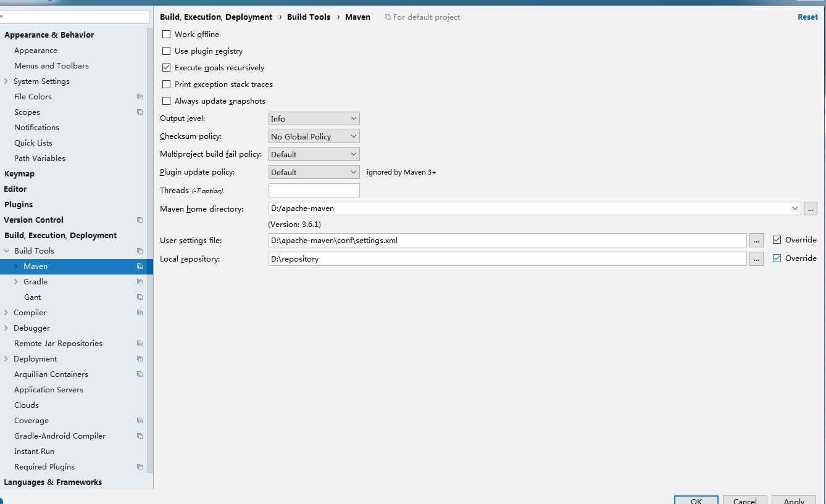
Task: Open Menus and Toolbars settings
Action: [51, 66]
